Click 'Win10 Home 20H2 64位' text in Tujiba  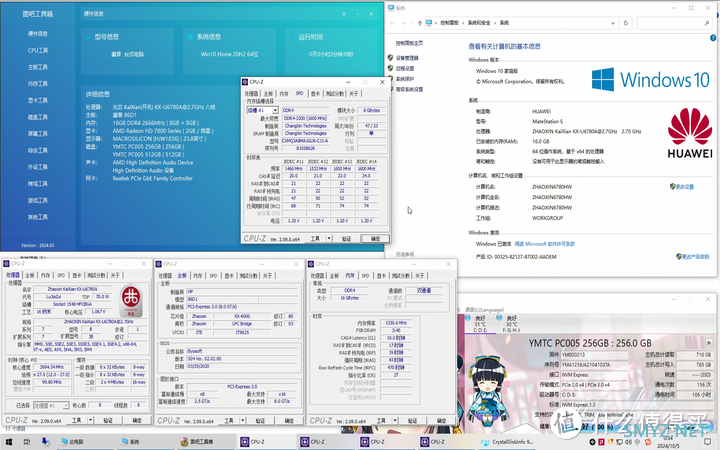pos(229,54)
